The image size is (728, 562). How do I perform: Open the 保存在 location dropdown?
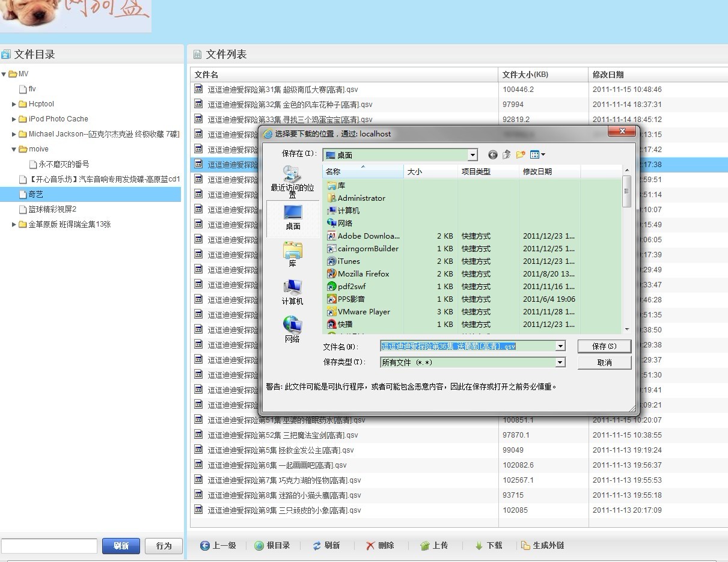click(473, 155)
